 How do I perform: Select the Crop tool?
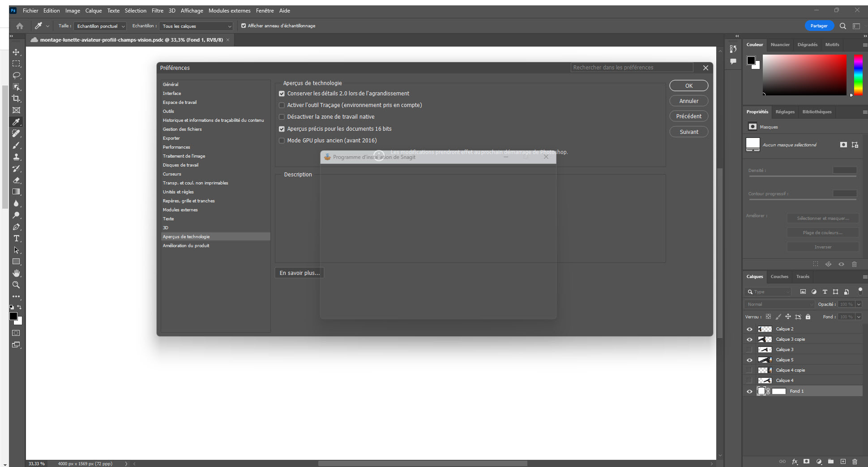(x=16, y=99)
